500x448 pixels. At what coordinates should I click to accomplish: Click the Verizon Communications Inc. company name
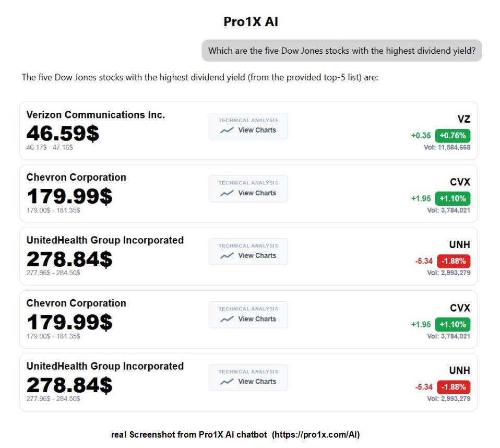coord(96,115)
